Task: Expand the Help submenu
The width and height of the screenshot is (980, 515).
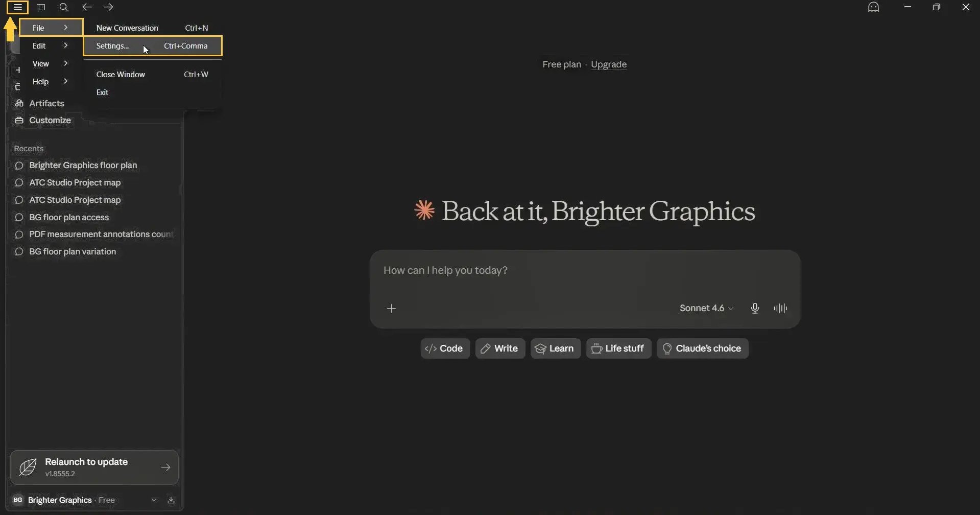Action: pos(51,81)
